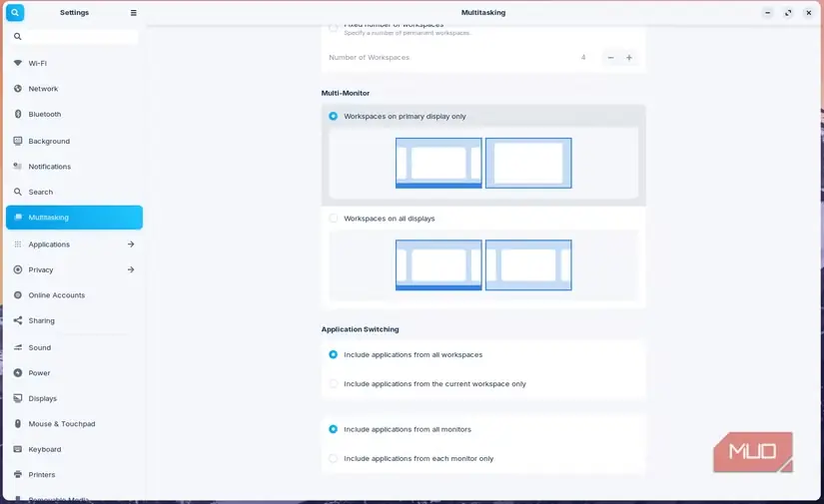Go to Sound settings
This screenshot has width=824, height=504.
[x=74, y=347]
